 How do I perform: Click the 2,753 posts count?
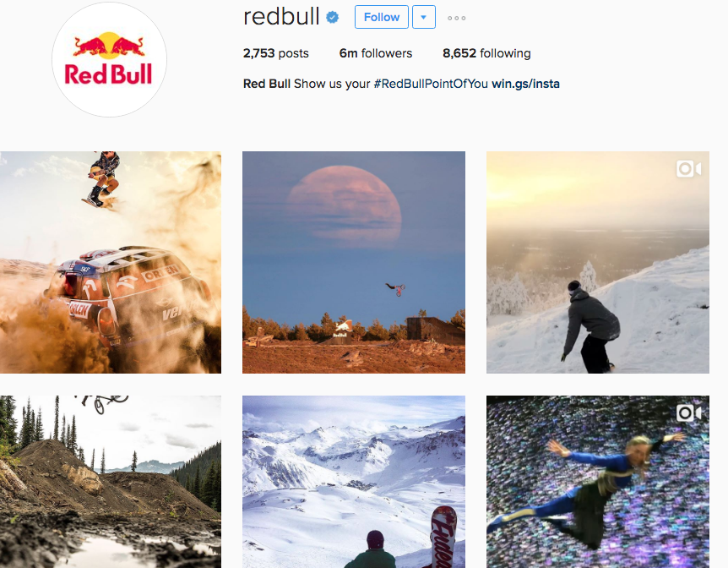point(276,53)
